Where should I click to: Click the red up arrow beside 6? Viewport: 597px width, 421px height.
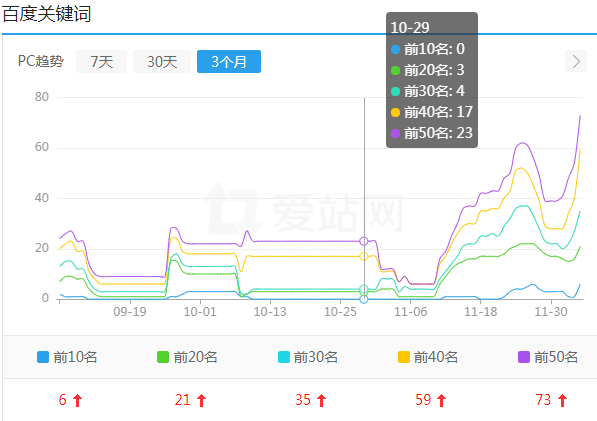(x=78, y=400)
